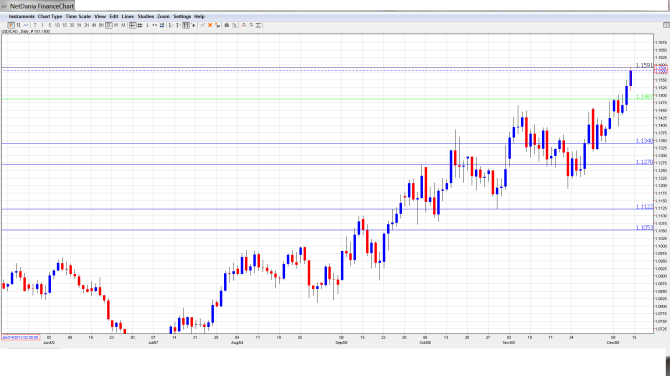Open the View menu
670x376 pixels.
tap(100, 16)
